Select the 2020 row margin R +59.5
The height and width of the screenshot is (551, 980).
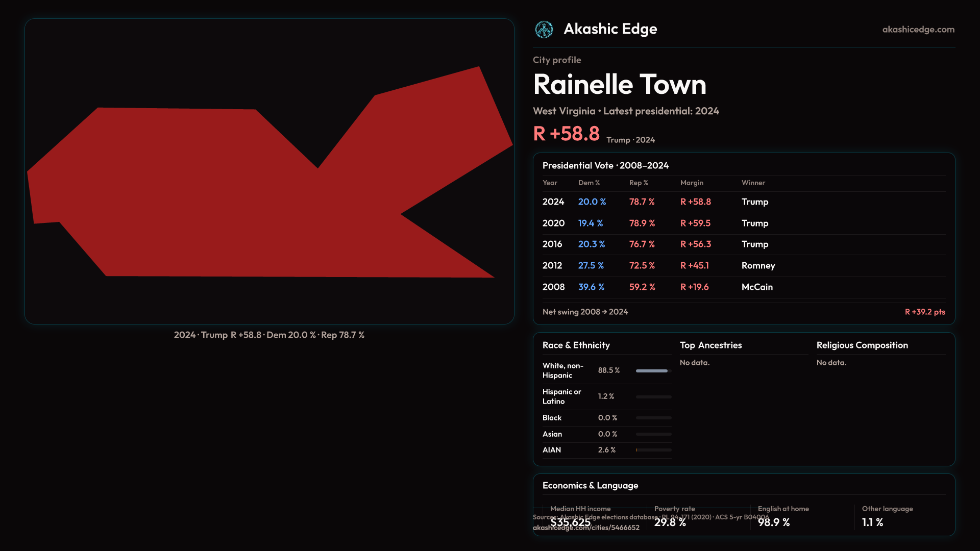pos(695,223)
